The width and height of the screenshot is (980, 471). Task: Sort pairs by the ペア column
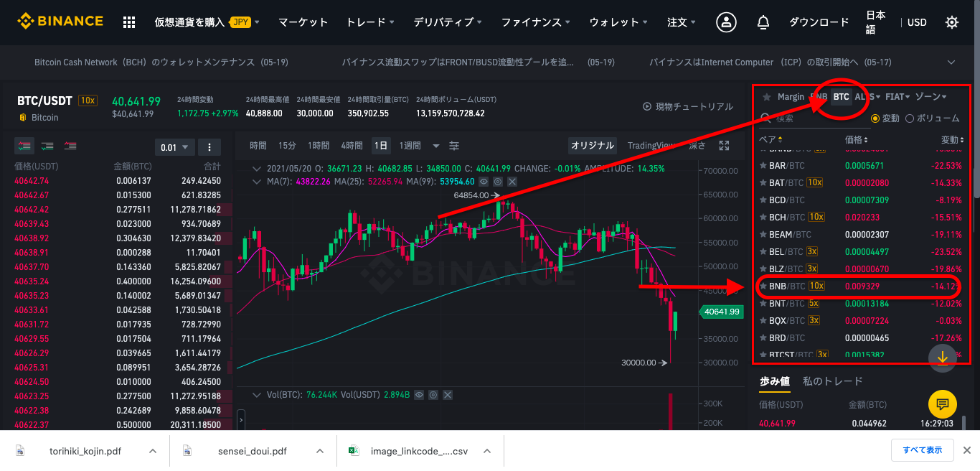click(771, 139)
